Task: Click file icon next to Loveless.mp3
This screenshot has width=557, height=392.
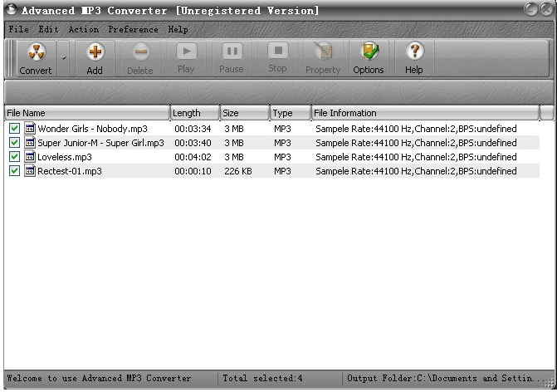Action: [30, 156]
